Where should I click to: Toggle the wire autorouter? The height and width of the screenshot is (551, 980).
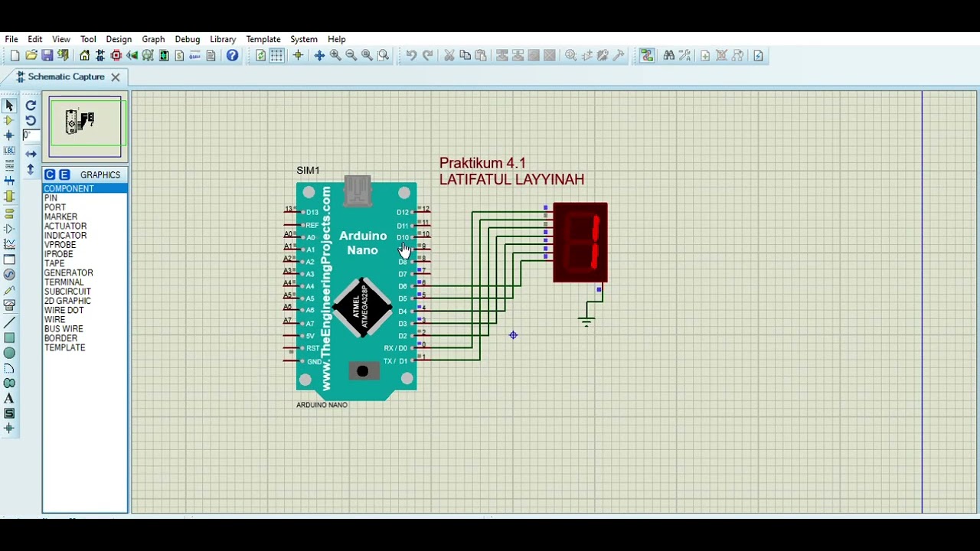click(x=647, y=55)
